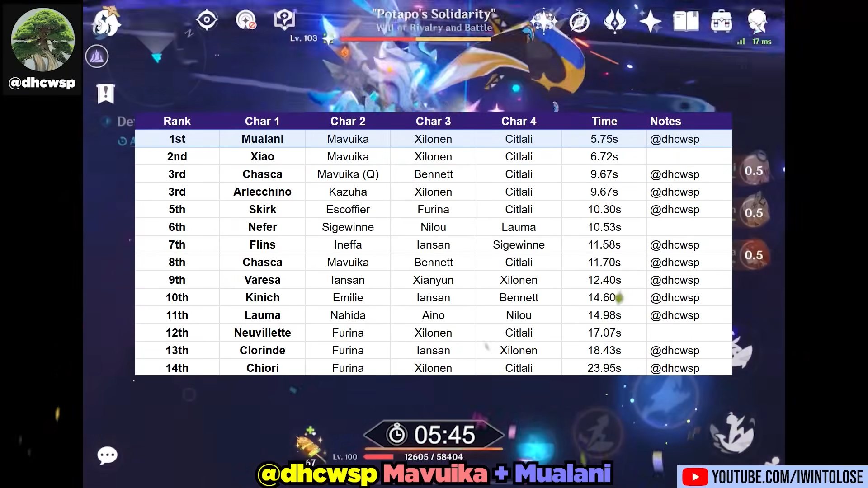Image resolution: width=868 pixels, height=488 pixels.
Task: Open the Battle Pass icon
Action: pyautogui.click(x=615, y=21)
